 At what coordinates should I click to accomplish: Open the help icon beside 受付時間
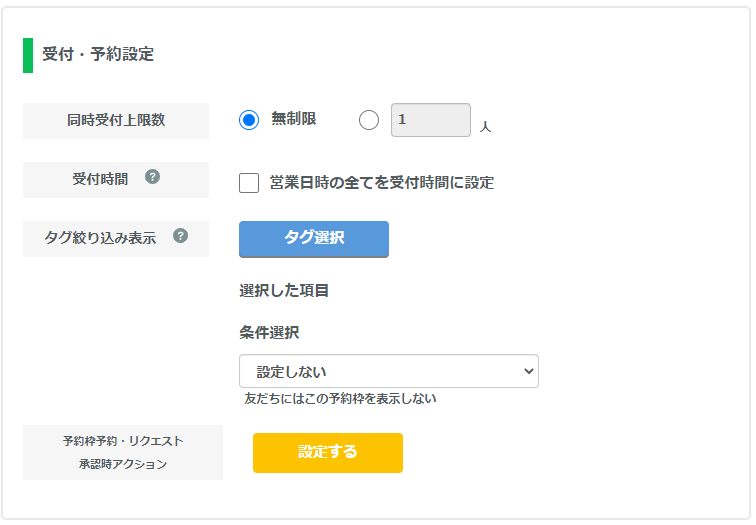[x=152, y=177]
